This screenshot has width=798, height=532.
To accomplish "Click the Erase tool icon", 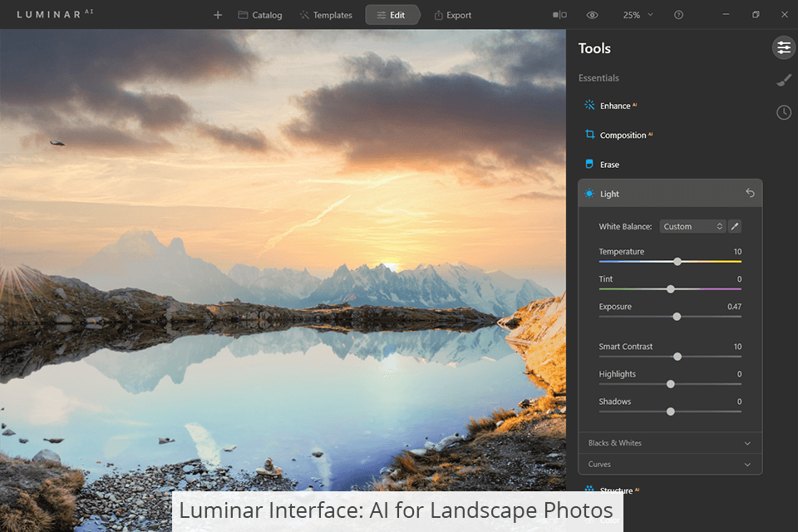I will pyautogui.click(x=589, y=164).
